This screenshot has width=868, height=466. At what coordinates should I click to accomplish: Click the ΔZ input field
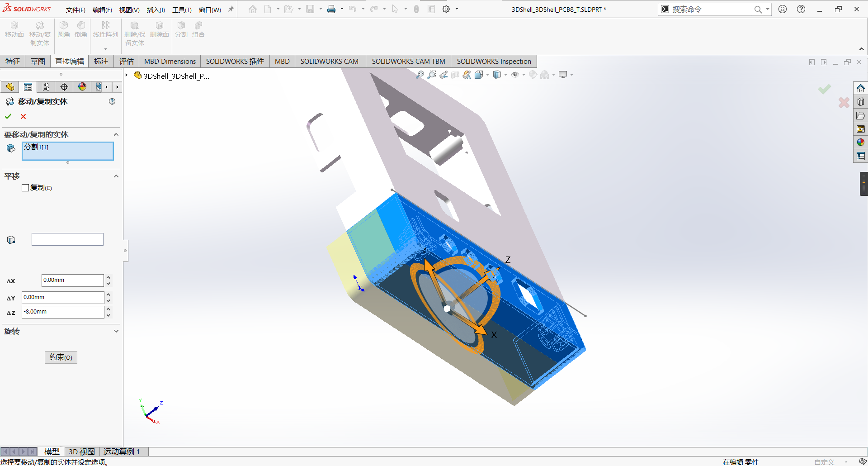[x=62, y=312]
